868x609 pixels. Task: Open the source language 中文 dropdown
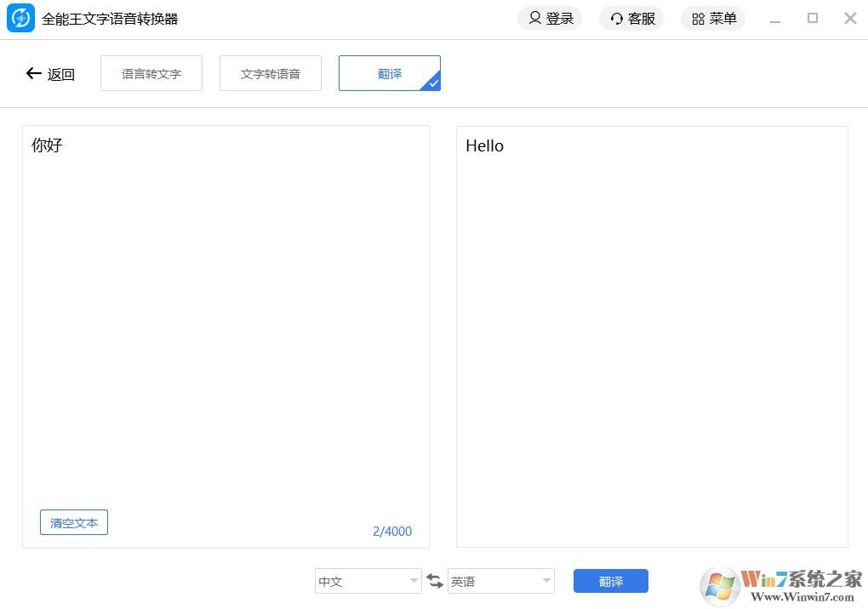pyautogui.click(x=368, y=581)
